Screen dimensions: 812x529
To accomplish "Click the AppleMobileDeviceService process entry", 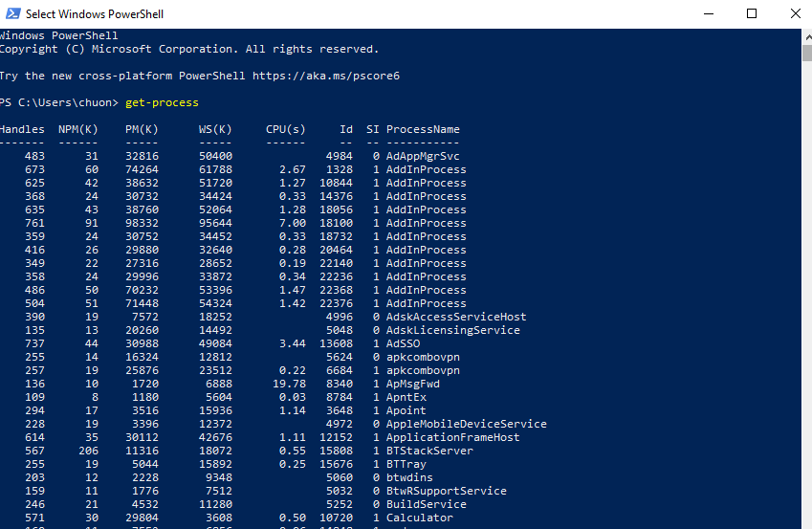I will [466, 424].
